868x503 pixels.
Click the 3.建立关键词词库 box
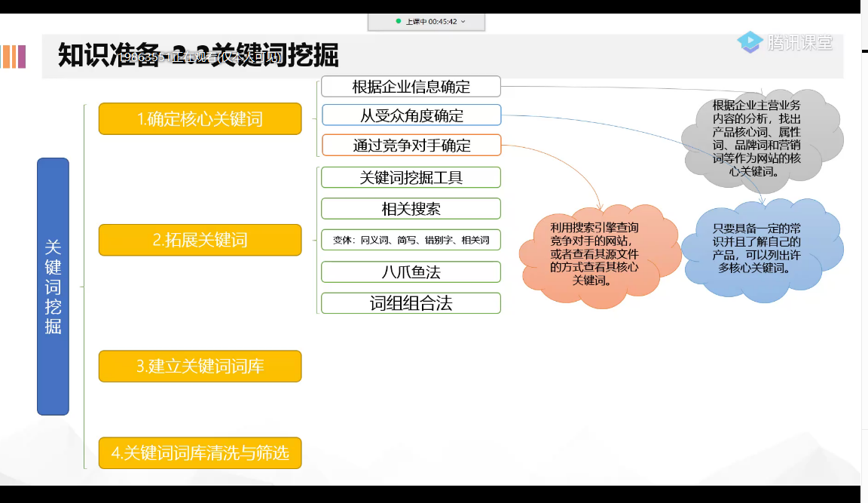tap(200, 367)
